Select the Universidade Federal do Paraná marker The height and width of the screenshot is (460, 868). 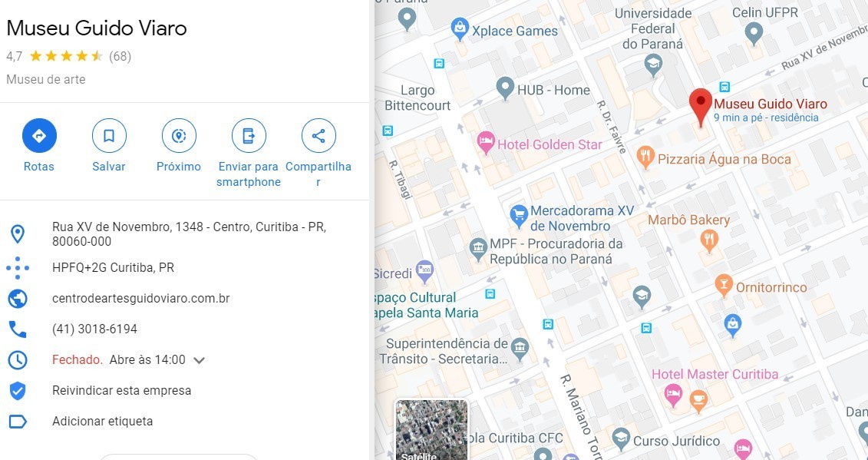coord(653,65)
